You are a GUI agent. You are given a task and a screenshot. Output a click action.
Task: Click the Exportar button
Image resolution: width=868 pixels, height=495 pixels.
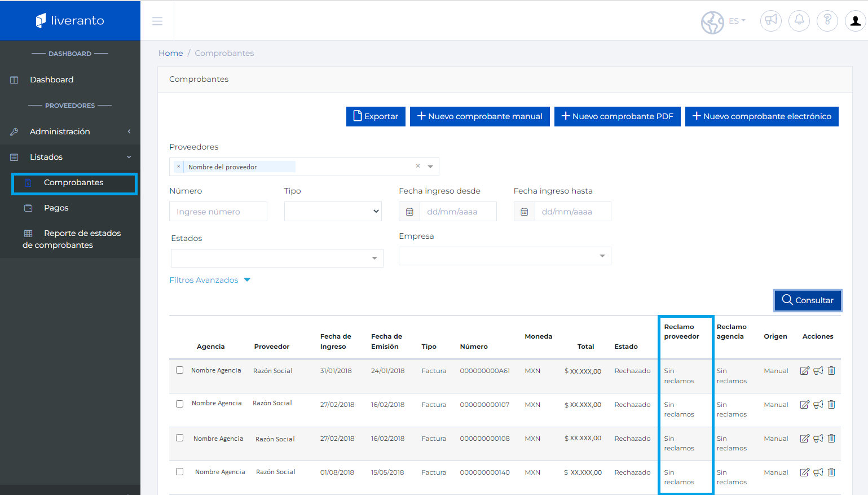click(x=376, y=116)
